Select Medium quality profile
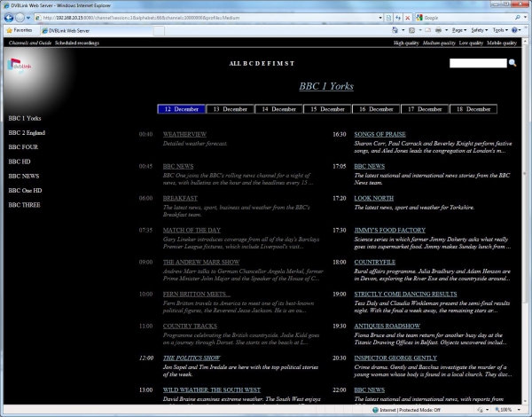Viewport: 532px width, 417px height. point(439,43)
